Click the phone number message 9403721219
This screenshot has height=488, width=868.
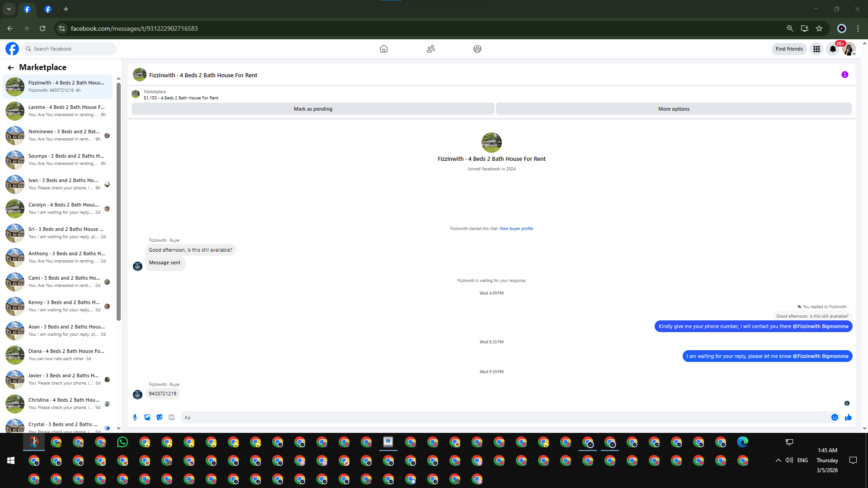[163, 394]
